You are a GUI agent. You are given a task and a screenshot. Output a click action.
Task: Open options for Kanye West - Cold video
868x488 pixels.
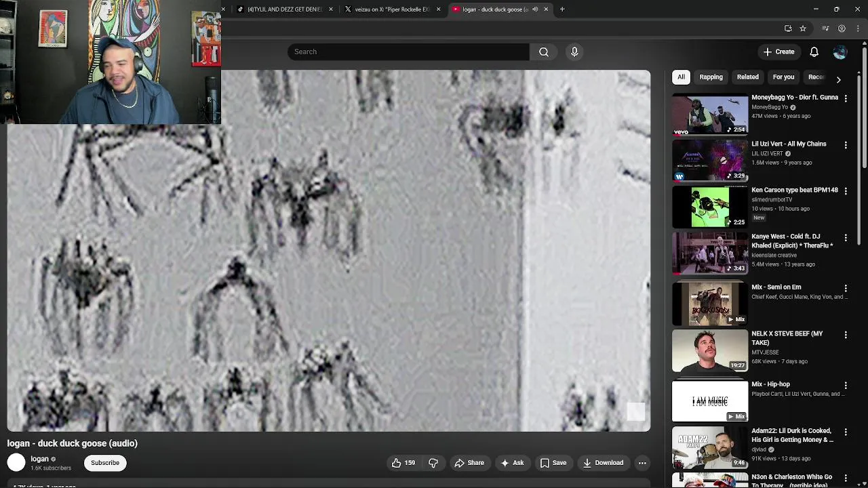846,238
